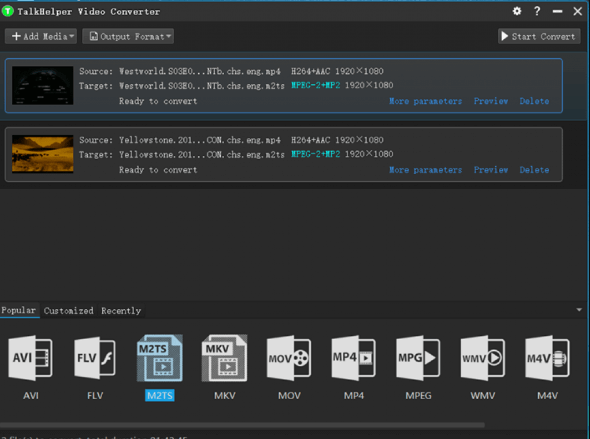Click the MKV label below the icon
The height and width of the screenshot is (439, 590).
225,395
